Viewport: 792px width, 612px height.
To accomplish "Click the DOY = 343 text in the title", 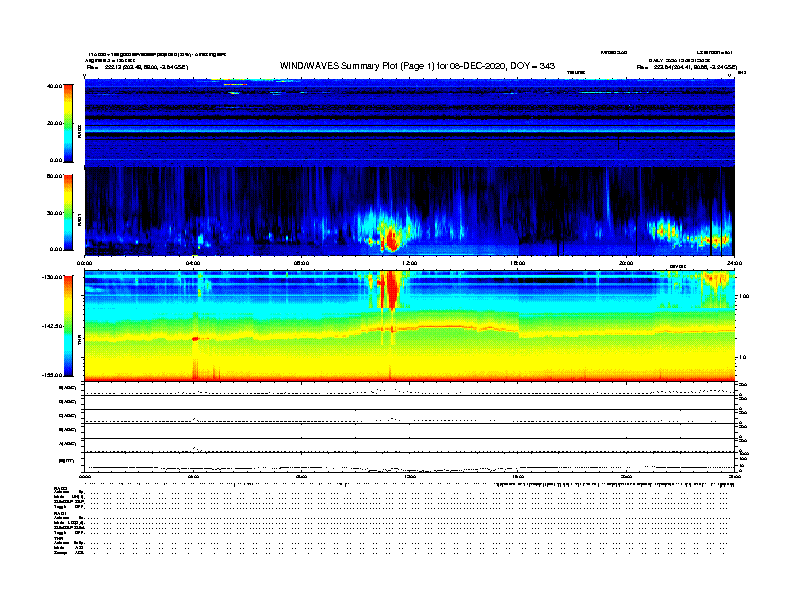I will [x=532, y=66].
